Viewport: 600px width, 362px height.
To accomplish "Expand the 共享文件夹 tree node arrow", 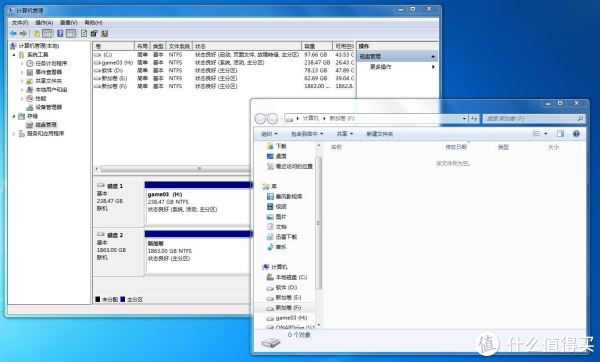I will pos(22,81).
